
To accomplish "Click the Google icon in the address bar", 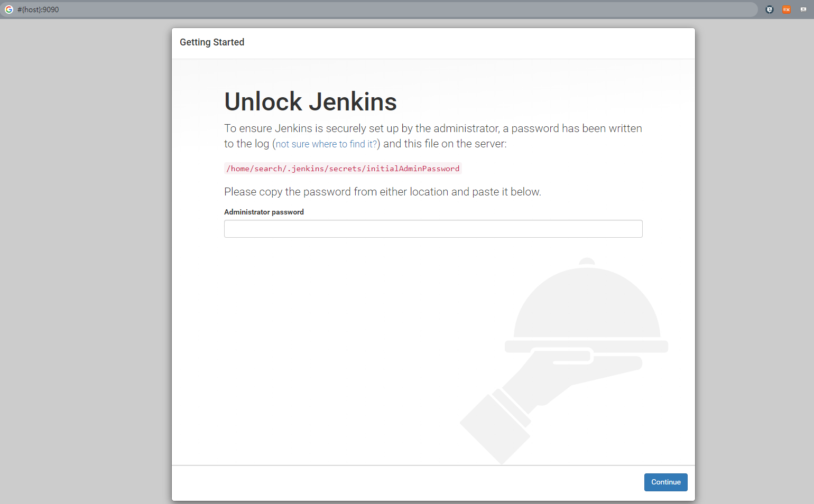I will pyautogui.click(x=9, y=10).
